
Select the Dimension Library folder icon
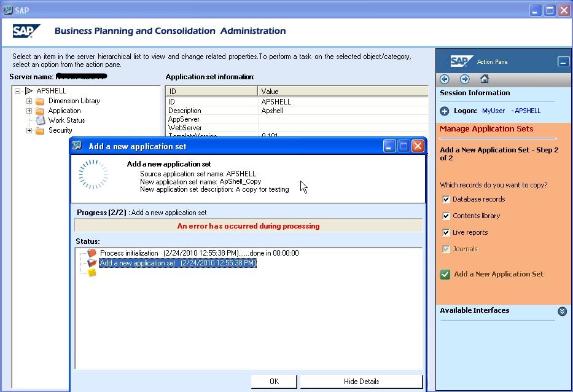point(40,101)
